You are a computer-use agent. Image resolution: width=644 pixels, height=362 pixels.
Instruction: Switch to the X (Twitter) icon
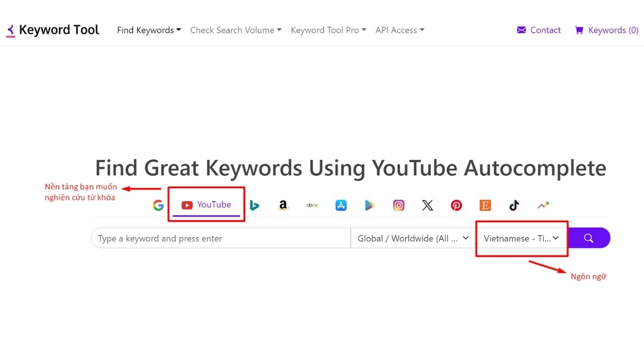tap(427, 205)
